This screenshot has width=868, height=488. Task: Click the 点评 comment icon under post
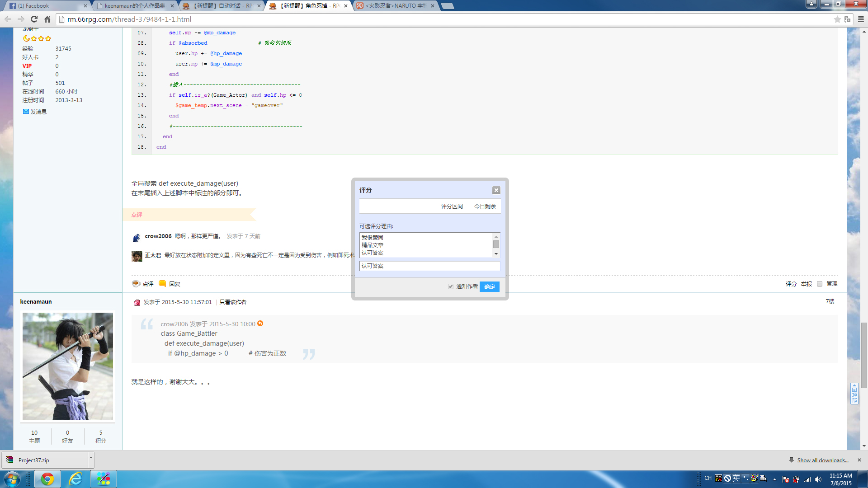(x=136, y=283)
